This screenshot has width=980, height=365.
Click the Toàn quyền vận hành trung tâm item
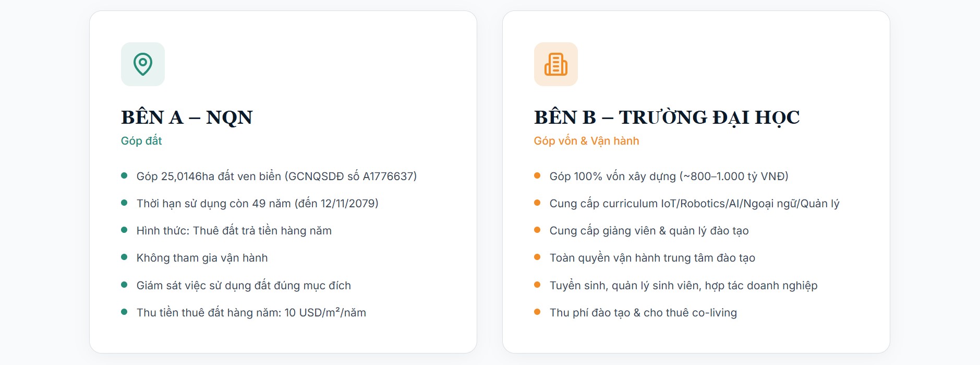tap(652, 258)
